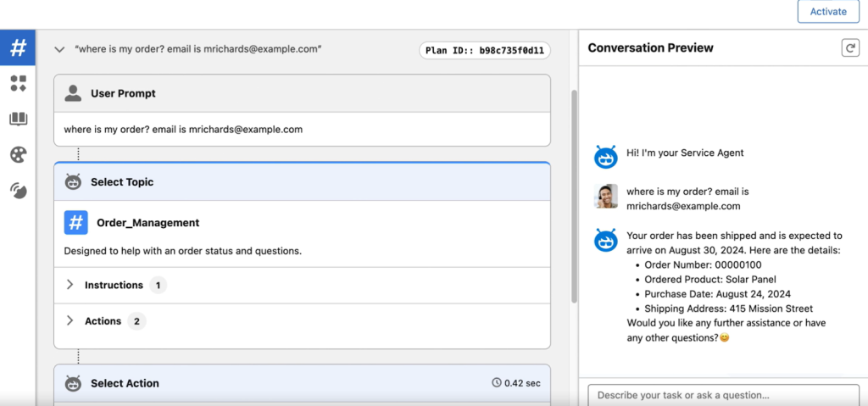Click the Select Topic header

click(x=303, y=181)
